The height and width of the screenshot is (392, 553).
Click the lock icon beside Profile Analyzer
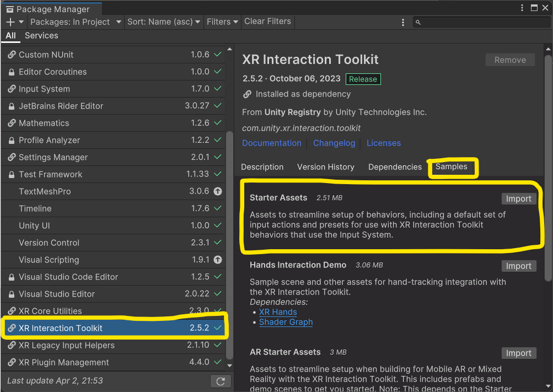[12, 140]
